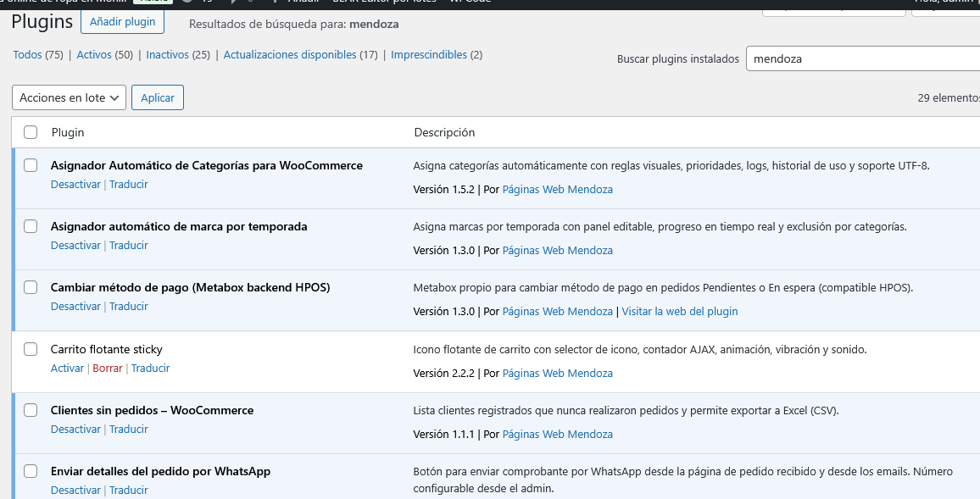Click the Cambiar método de pago (Metabox backend HPOS) title
This screenshot has width=980, height=499.
[191, 288]
